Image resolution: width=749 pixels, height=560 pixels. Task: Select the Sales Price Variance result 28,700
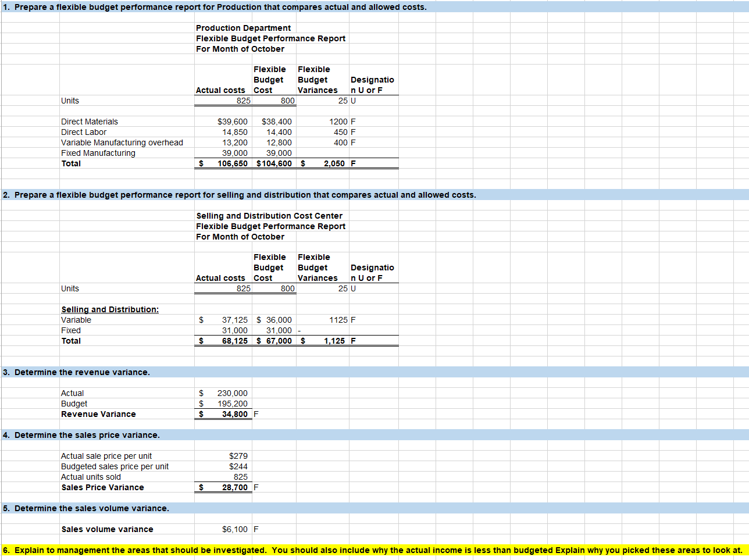[x=235, y=487]
